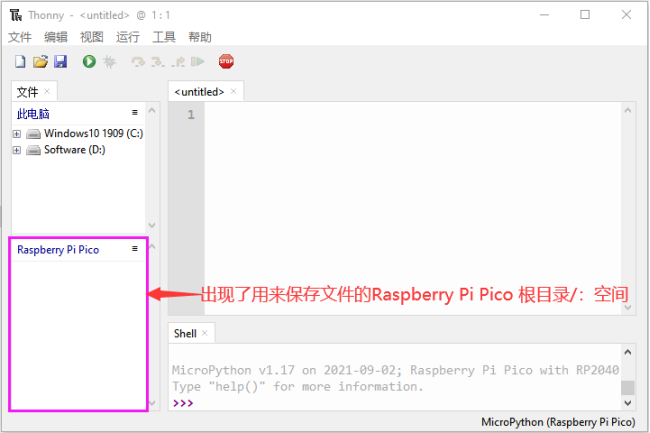Click the Thonny app logo in title bar
650x433 pixels.
click(x=16, y=15)
